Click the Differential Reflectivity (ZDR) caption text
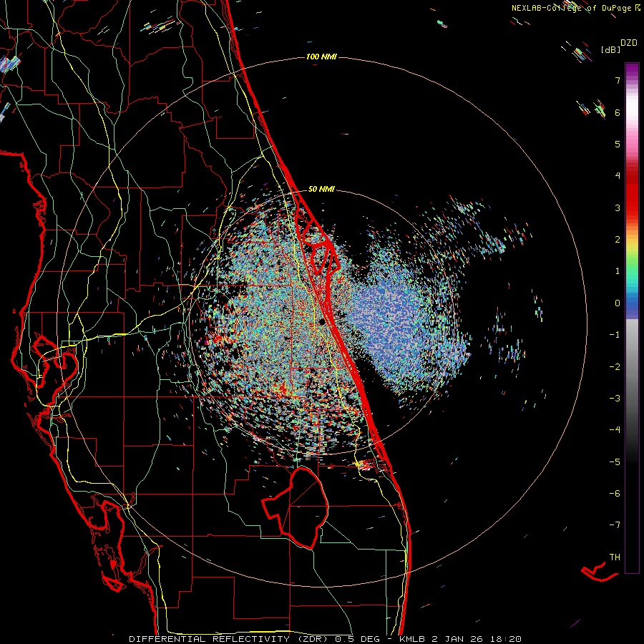Image resolution: width=644 pixels, height=644 pixels. 230,639
